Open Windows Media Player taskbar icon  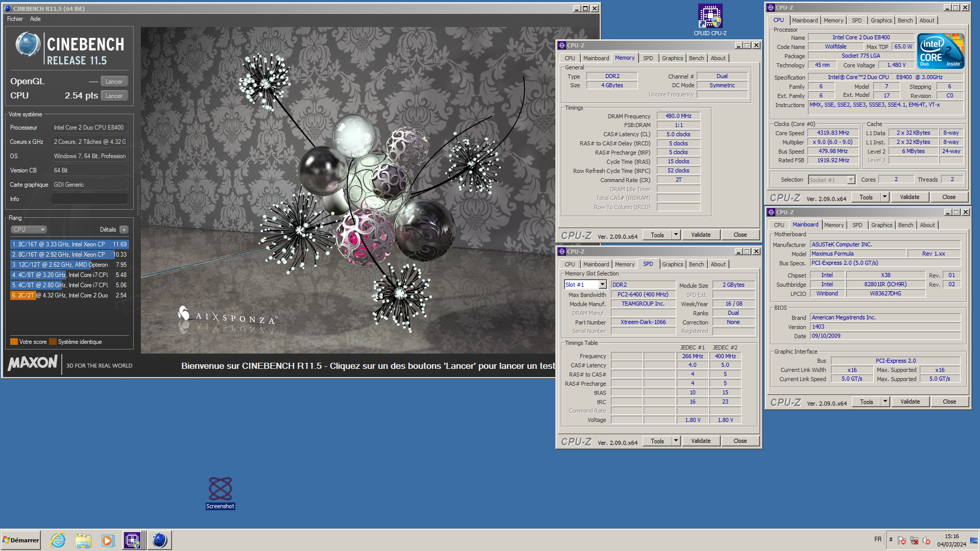tap(108, 540)
